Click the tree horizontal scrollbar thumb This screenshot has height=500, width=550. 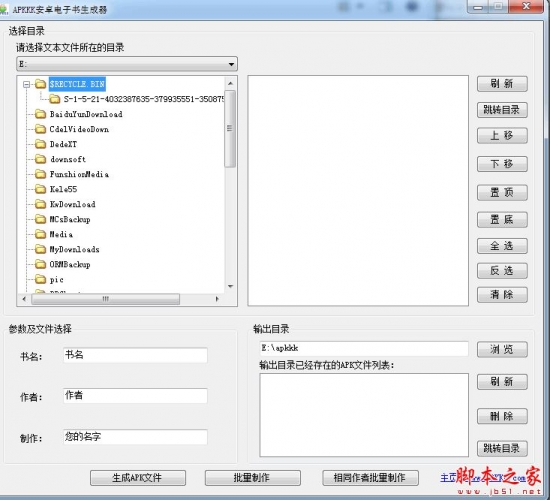pyautogui.click(x=106, y=299)
